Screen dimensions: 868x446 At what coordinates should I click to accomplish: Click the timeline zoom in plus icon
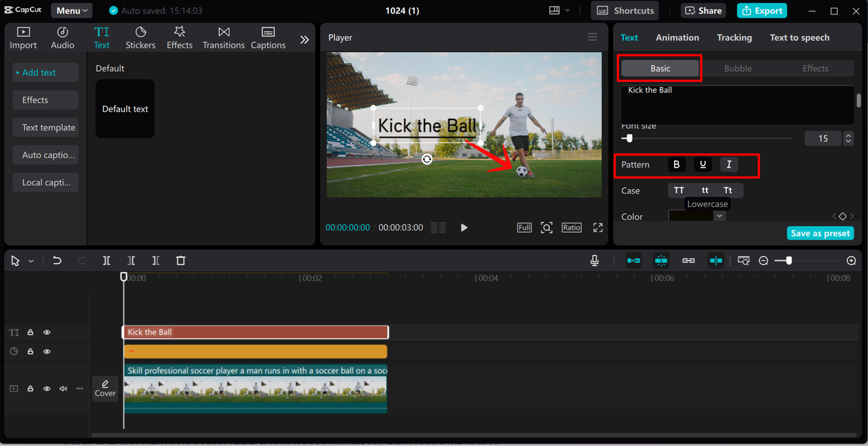852,261
